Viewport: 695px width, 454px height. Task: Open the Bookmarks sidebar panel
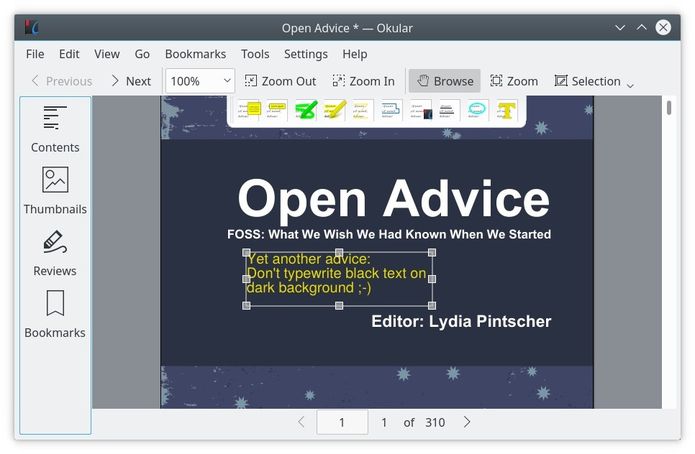[55, 314]
